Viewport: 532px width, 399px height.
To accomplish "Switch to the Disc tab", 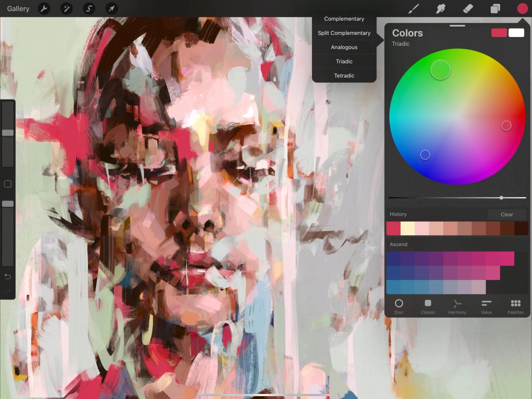I will (399, 307).
